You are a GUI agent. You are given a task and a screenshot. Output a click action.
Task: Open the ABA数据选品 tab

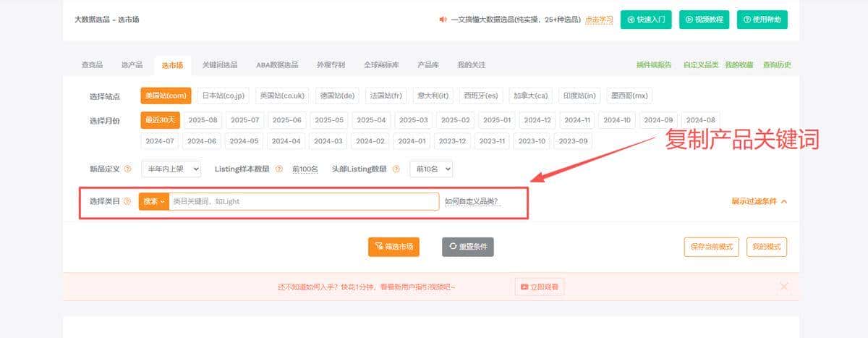pos(276,65)
